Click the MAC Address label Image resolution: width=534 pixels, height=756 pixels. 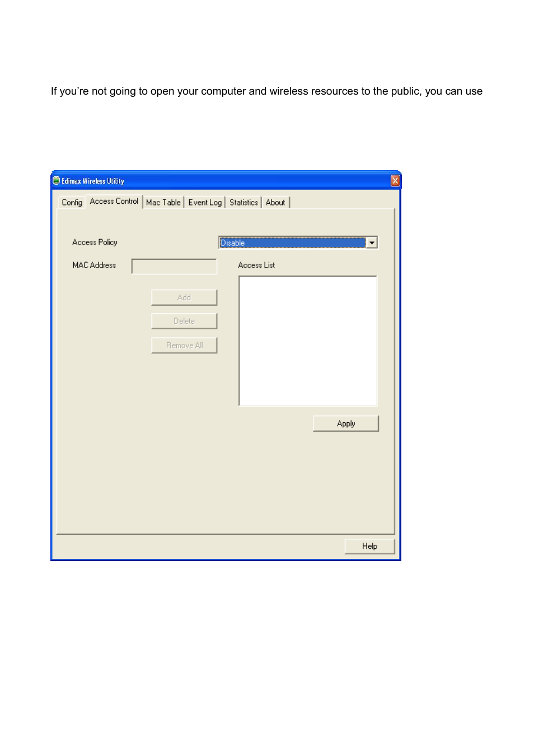[94, 265]
